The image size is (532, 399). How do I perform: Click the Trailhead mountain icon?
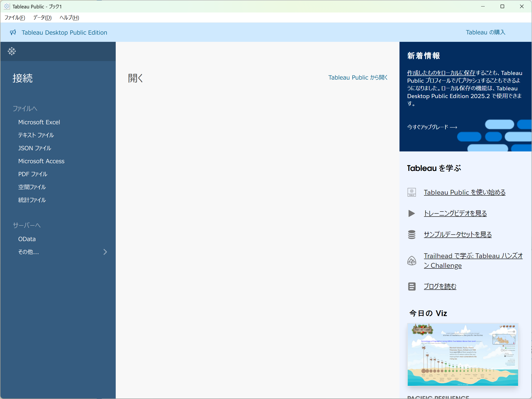pyautogui.click(x=411, y=261)
